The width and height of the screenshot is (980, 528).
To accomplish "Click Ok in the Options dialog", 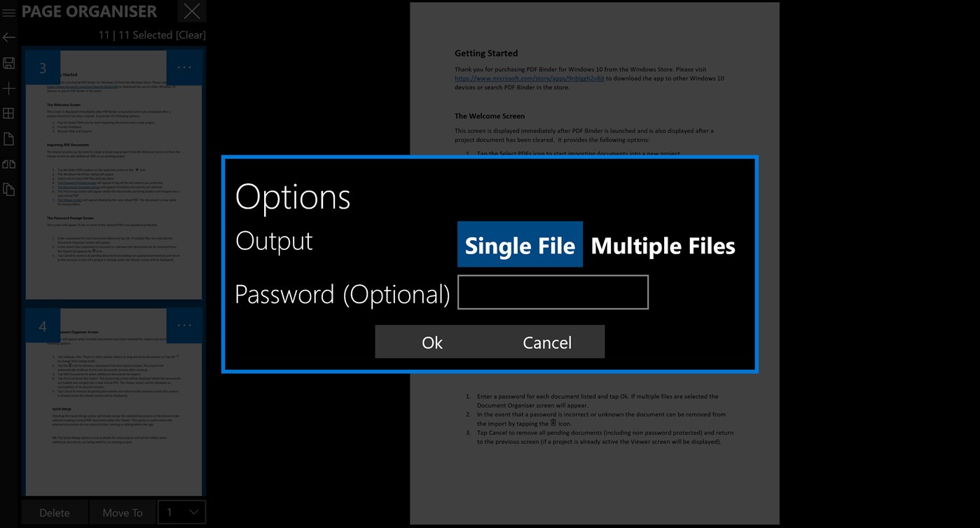I will [x=432, y=342].
